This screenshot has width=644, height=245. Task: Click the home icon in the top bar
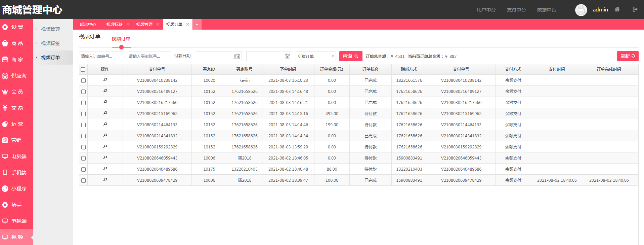(617, 9)
